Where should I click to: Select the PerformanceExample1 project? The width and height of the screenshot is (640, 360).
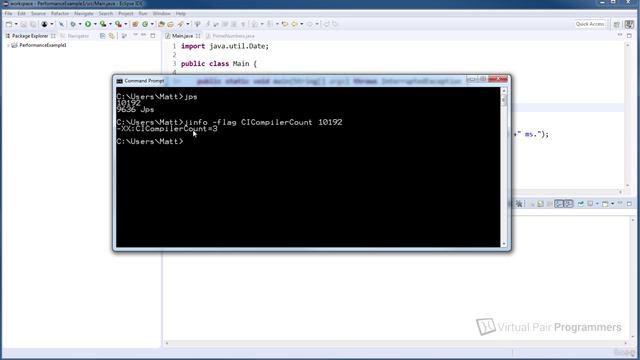42,45
